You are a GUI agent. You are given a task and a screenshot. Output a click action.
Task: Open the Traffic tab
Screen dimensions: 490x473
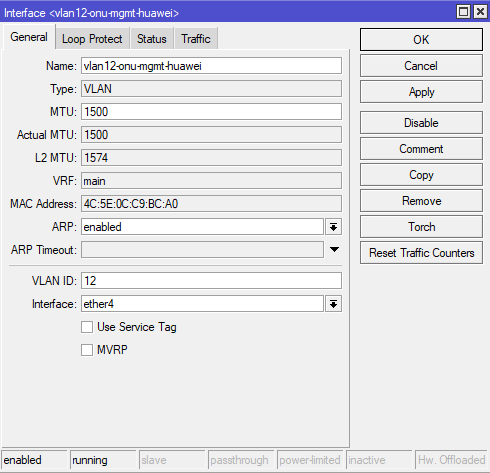196,39
